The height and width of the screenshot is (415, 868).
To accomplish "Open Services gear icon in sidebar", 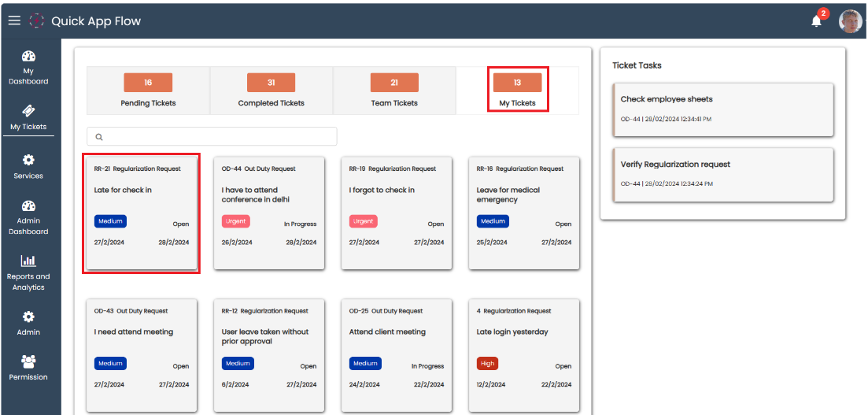I will tap(28, 160).
